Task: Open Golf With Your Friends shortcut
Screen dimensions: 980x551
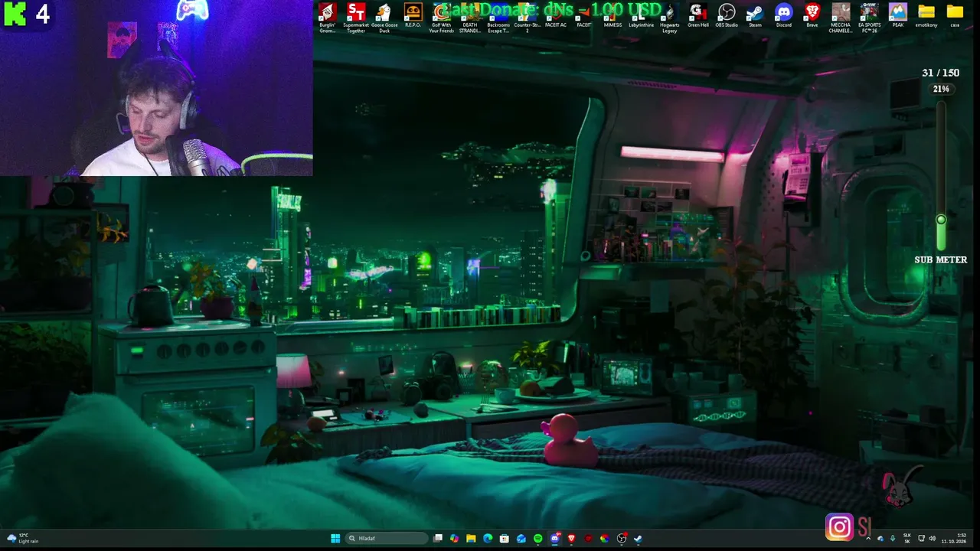Action: (441, 18)
